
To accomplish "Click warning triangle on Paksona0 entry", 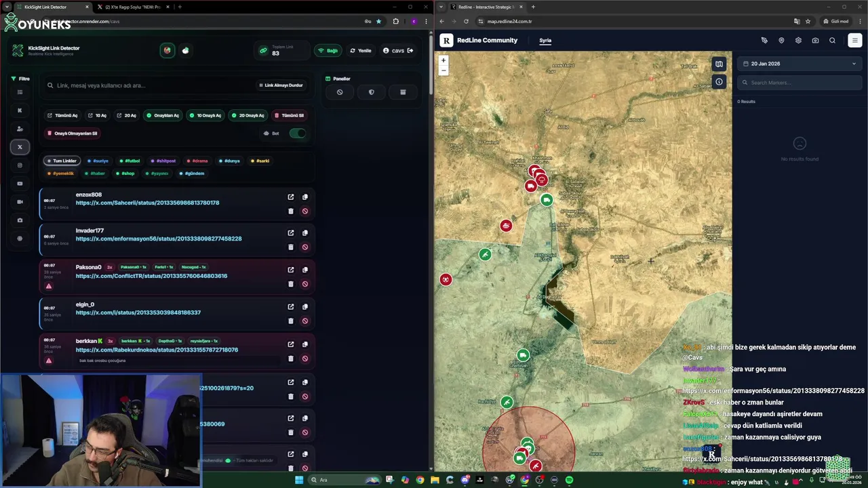I will pyautogui.click(x=49, y=286).
